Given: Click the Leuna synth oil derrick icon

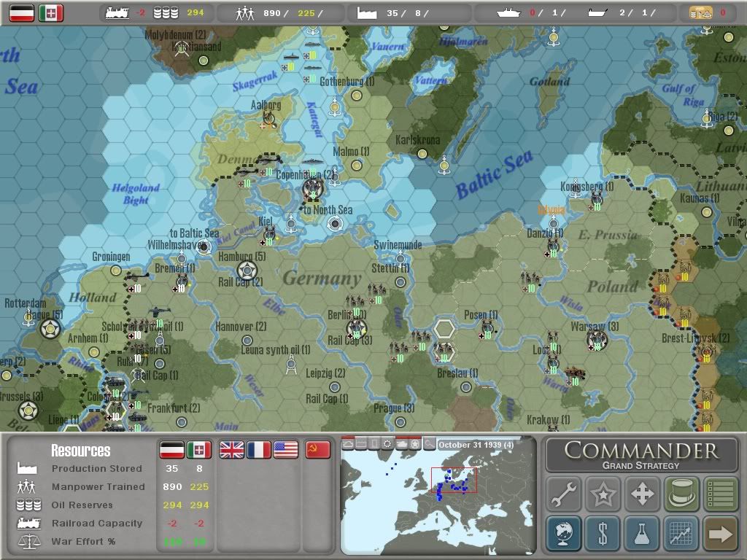Looking at the screenshot, I should (291, 365).
